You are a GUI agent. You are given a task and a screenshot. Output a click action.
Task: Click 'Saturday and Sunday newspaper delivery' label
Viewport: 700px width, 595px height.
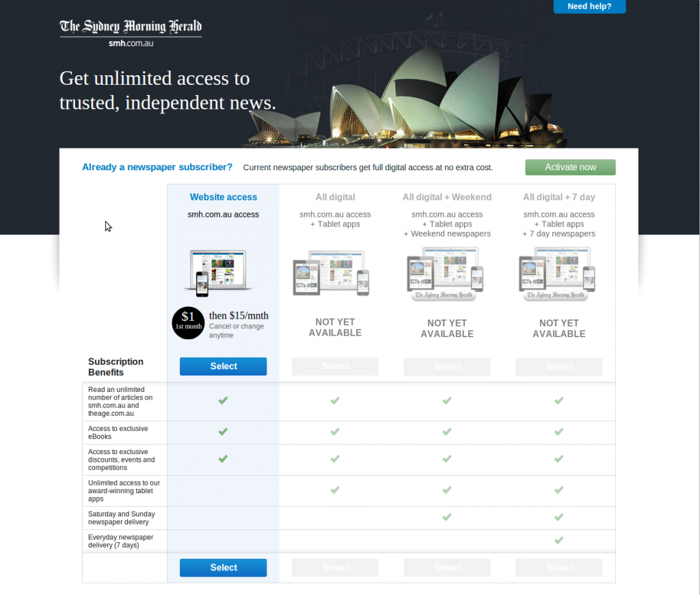pos(122,518)
